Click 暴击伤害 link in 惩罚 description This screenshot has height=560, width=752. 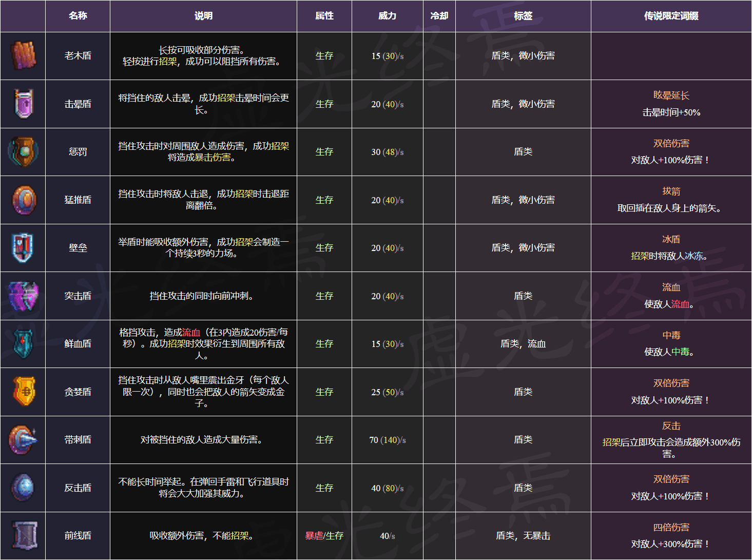pyautogui.click(x=213, y=158)
